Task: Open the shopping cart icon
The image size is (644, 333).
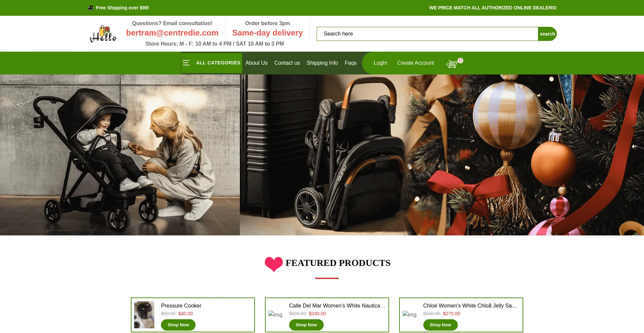Action: pos(451,64)
